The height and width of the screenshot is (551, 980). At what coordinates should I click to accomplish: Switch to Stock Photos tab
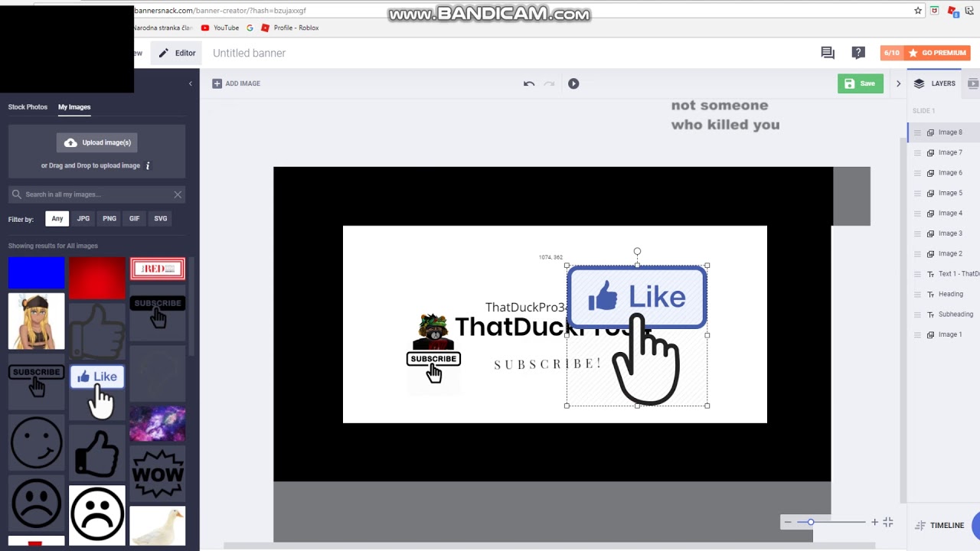pos(28,107)
